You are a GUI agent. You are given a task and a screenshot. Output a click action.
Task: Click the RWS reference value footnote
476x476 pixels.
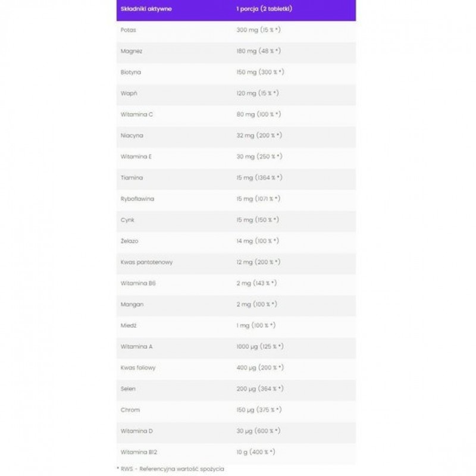point(170,469)
